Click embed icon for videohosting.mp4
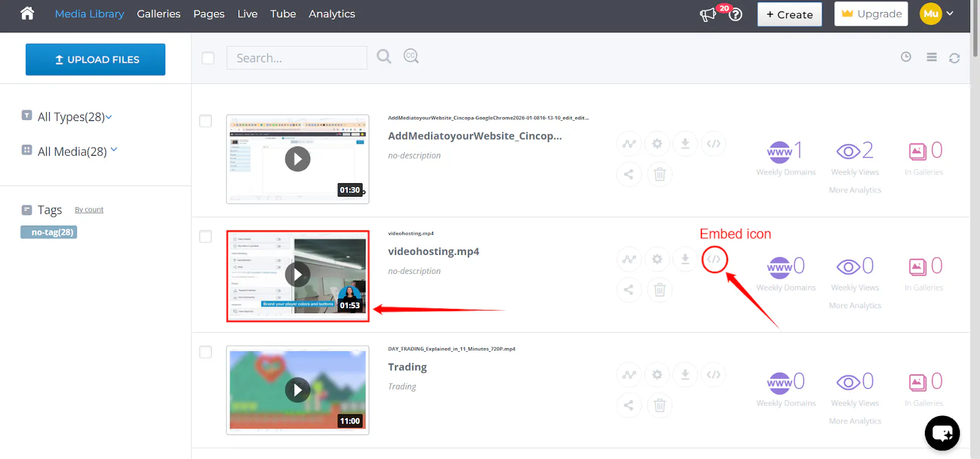This screenshot has width=980, height=459. [x=714, y=259]
